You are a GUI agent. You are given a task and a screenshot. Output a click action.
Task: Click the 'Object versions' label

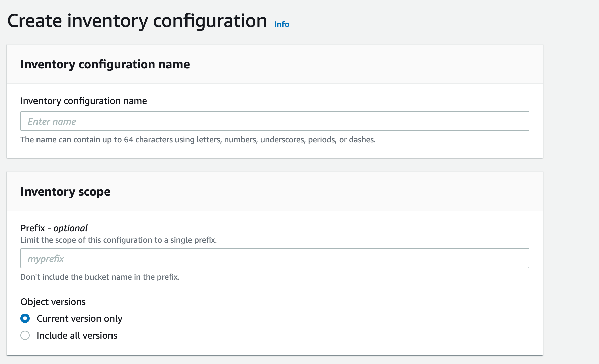pyautogui.click(x=53, y=302)
